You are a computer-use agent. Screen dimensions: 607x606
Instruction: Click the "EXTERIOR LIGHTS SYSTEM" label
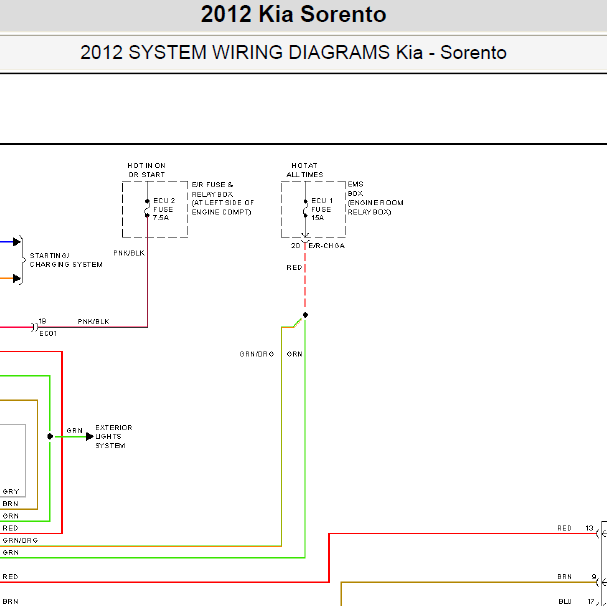click(113, 436)
